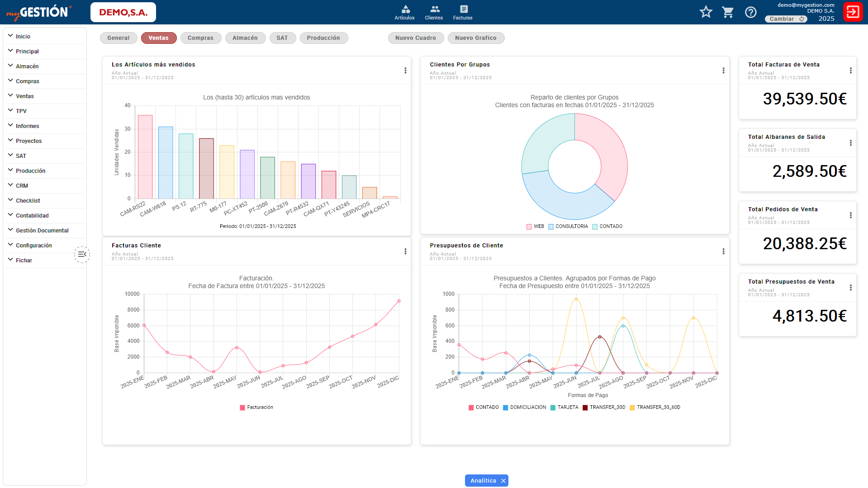Expand the Almacén sidebar section

click(27, 66)
